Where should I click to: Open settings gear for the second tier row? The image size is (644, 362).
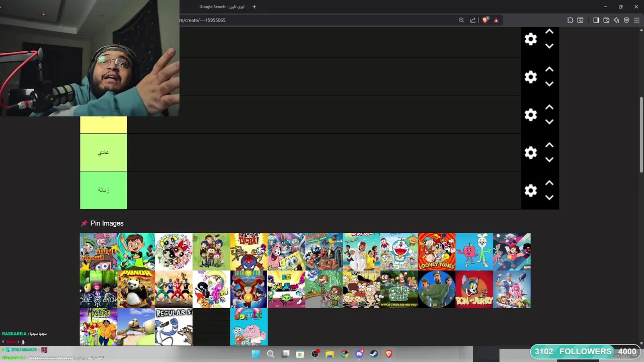[531, 77]
